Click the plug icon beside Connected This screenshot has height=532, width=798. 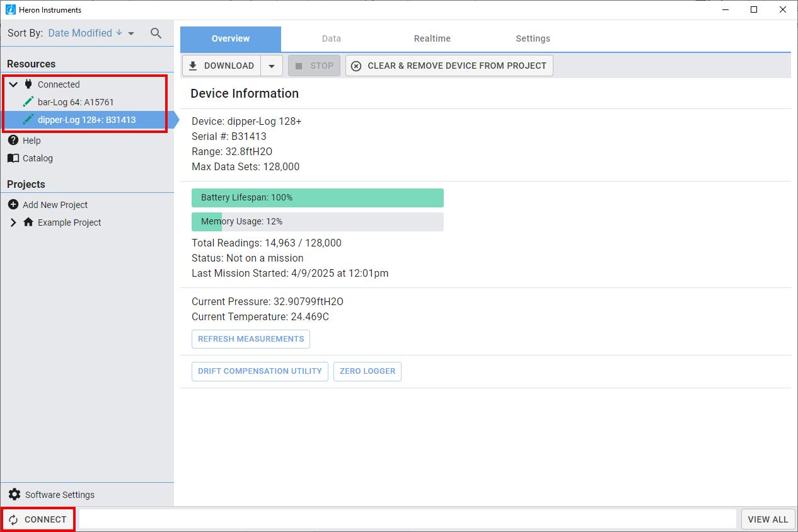[x=28, y=84]
